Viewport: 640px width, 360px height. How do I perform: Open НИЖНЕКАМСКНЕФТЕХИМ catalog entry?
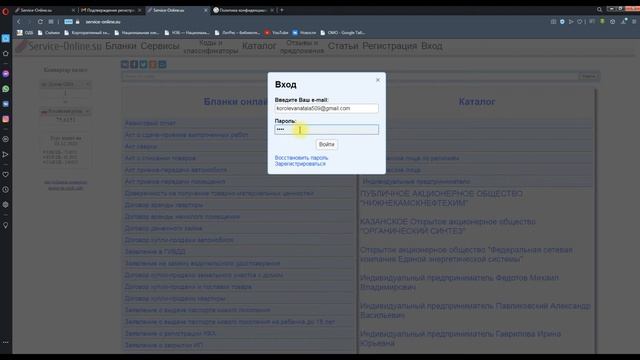(441, 198)
